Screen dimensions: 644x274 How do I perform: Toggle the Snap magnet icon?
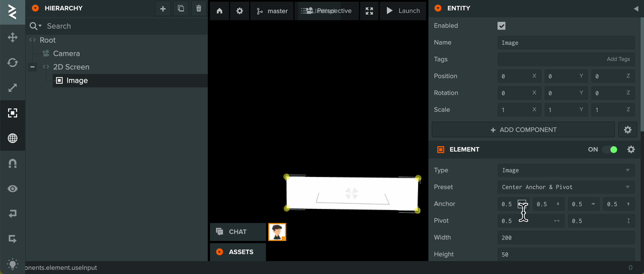pyautogui.click(x=13, y=163)
